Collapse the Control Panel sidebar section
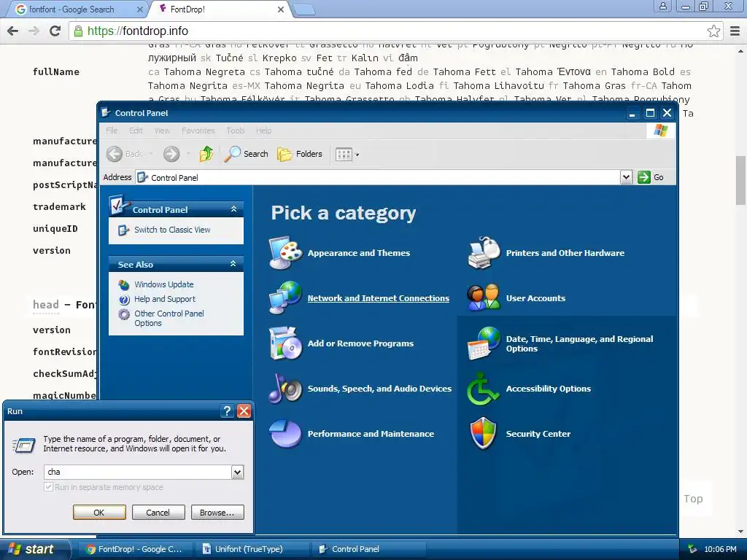Viewport: 747px width, 560px height. tap(233, 209)
